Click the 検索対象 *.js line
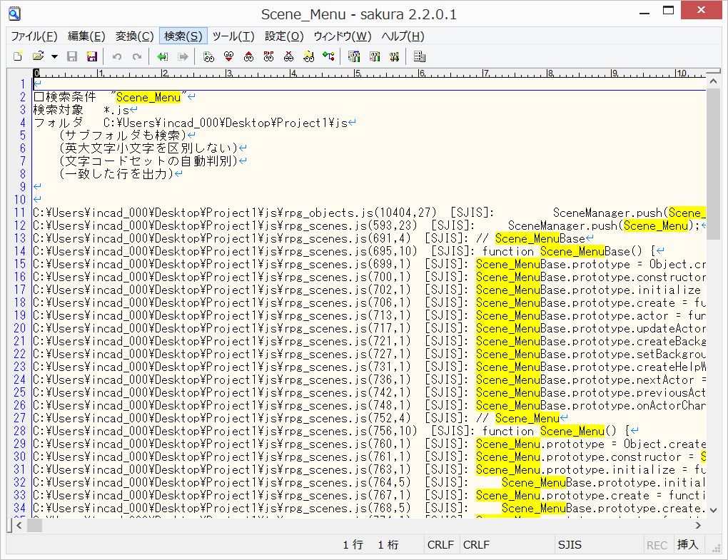 click(86, 110)
